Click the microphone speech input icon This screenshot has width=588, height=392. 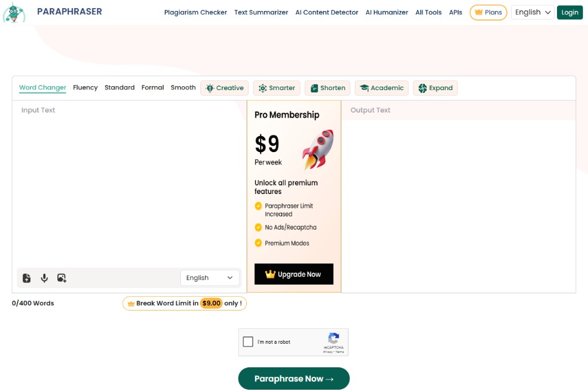point(44,278)
